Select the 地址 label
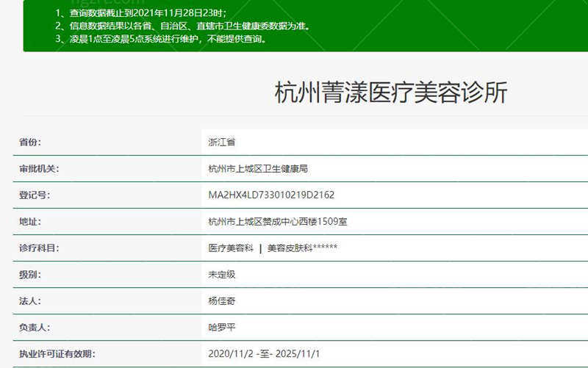Screen dimensions: 588x368 [x=30, y=222]
